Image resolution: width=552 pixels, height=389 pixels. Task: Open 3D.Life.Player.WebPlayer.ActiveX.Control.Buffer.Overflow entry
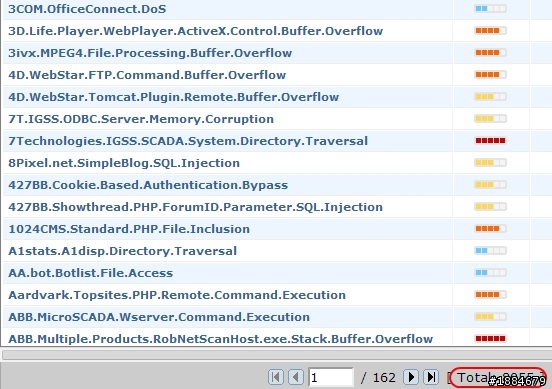tap(195, 31)
